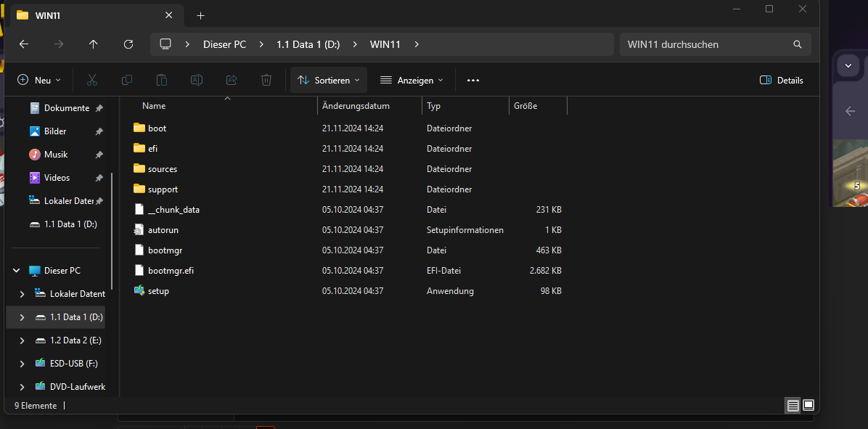Expand ESD-USB (F:) tree node
Viewport: 868px width, 429px height.
coord(22,364)
